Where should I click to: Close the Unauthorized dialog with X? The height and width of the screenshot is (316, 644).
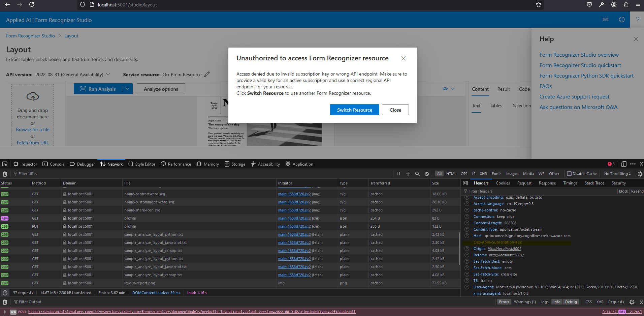tap(404, 58)
